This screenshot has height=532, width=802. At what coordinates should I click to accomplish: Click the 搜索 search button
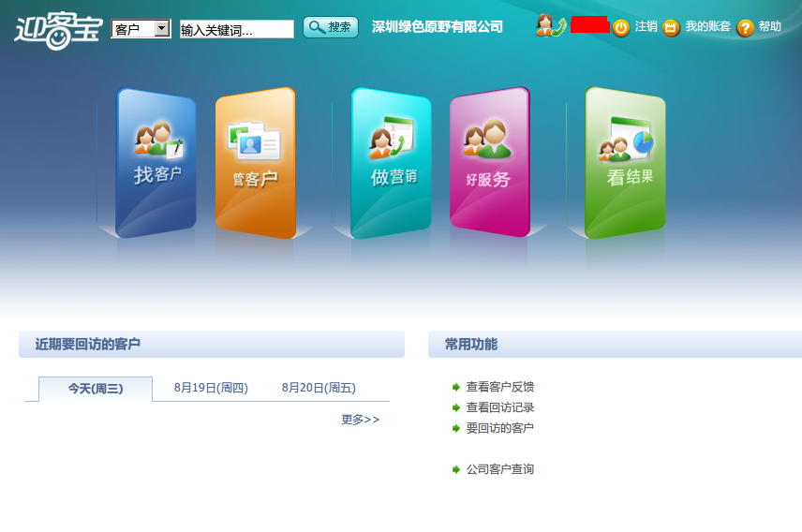[331, 27]
